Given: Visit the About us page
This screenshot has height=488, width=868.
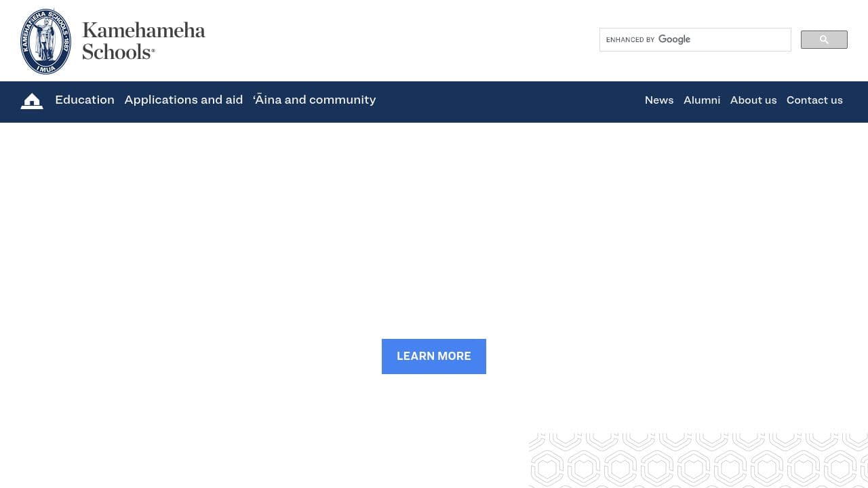Looking at the screenshot, I should pyautogui.click(x=753, y=100).
